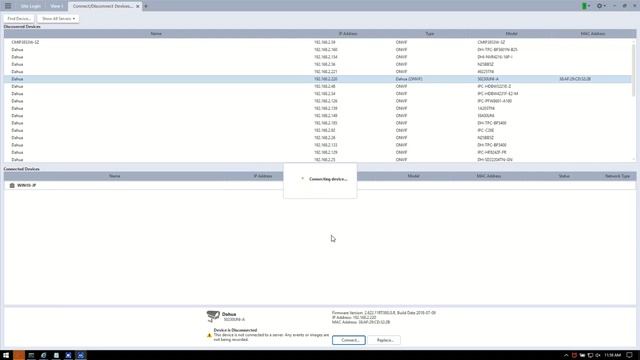The width and height of the screenshot is (640, 360).
Task: Switch to the Site Login tab
Action: [x=30, y=6]
